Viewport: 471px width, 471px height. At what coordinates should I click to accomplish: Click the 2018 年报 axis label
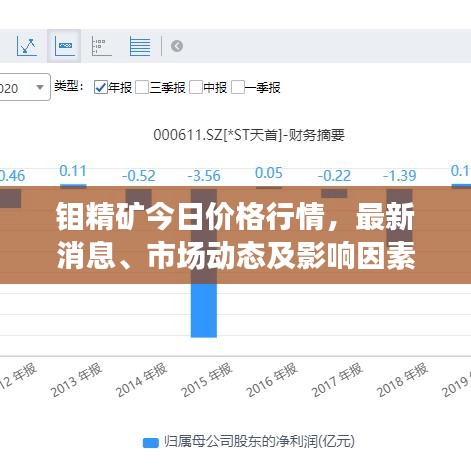[403, 380]
